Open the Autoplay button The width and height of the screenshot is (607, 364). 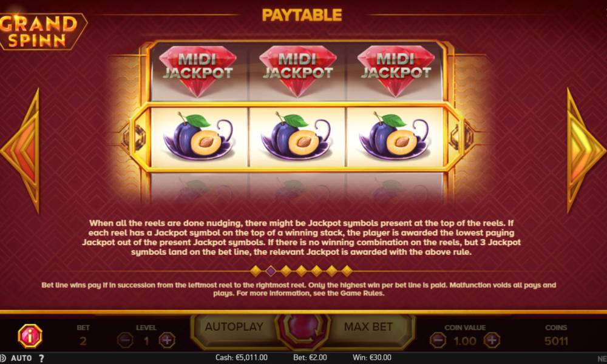coord(234,327)
